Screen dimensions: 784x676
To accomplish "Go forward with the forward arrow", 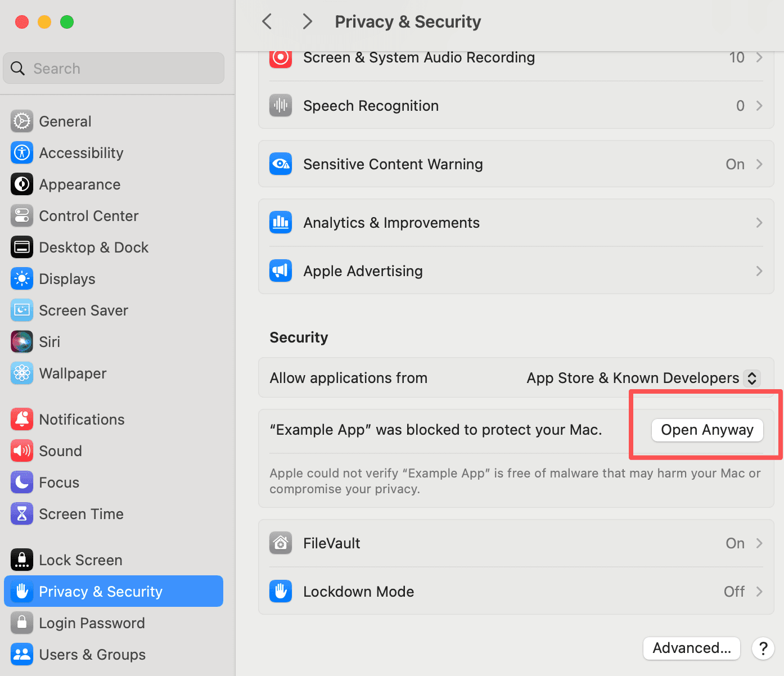I will pos(307,22).
